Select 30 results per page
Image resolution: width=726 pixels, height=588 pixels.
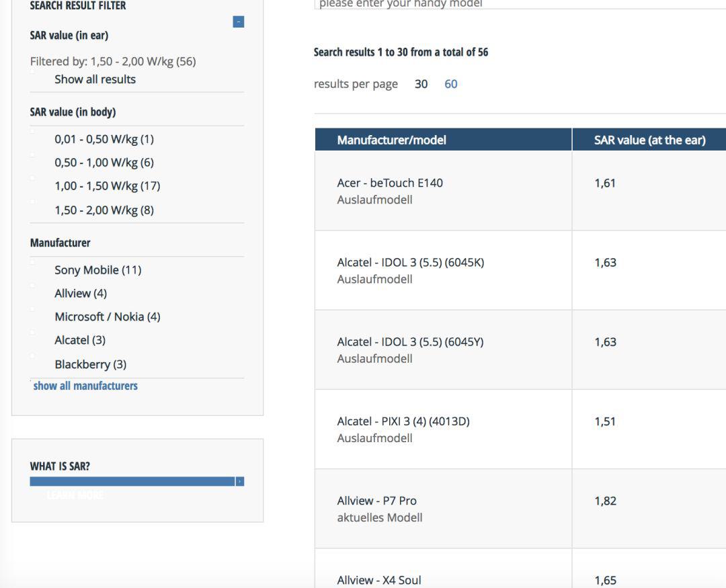(x=421, y=84)
